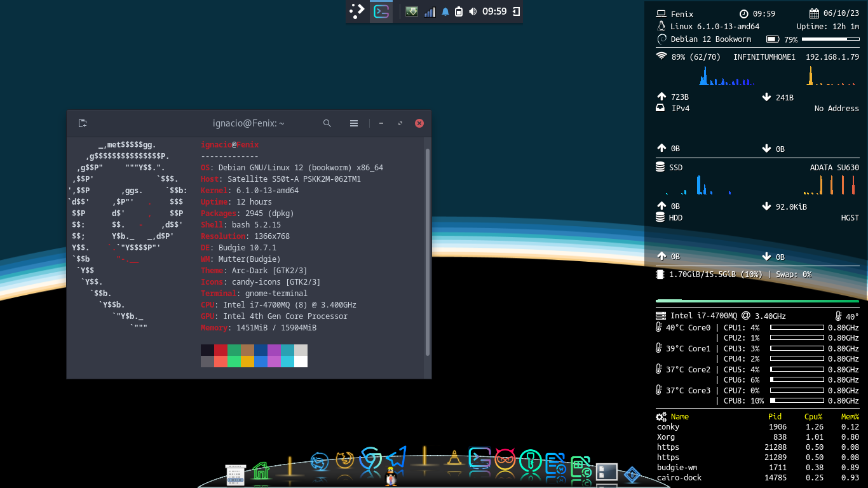Open volume control speaker icon
The height and width of the screenshot is (488, 868).
(472, 11)
